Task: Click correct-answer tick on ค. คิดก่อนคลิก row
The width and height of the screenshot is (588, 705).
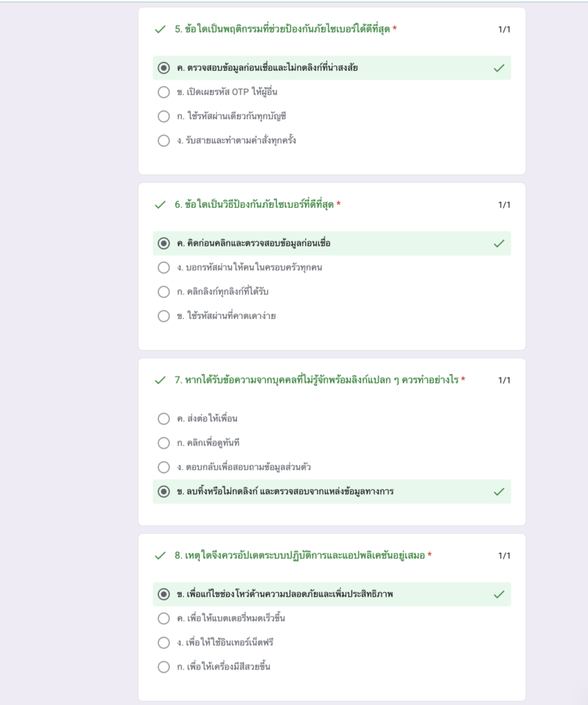Action: click(x=498, y=244)
